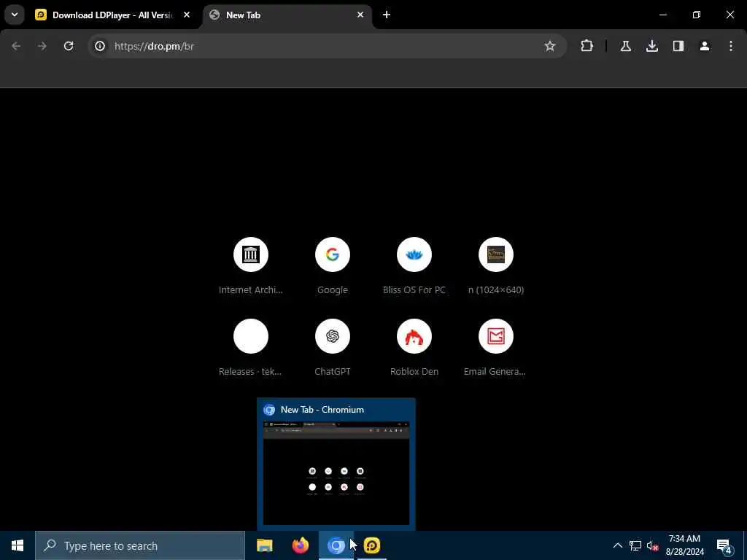Screen dimensions: 747x560
Task: Open a new browser tab
Action: tap(387, 15)
